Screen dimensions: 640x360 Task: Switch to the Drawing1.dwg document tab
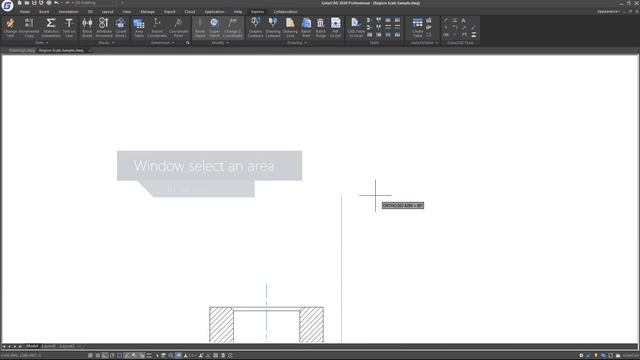click(22, 51)
